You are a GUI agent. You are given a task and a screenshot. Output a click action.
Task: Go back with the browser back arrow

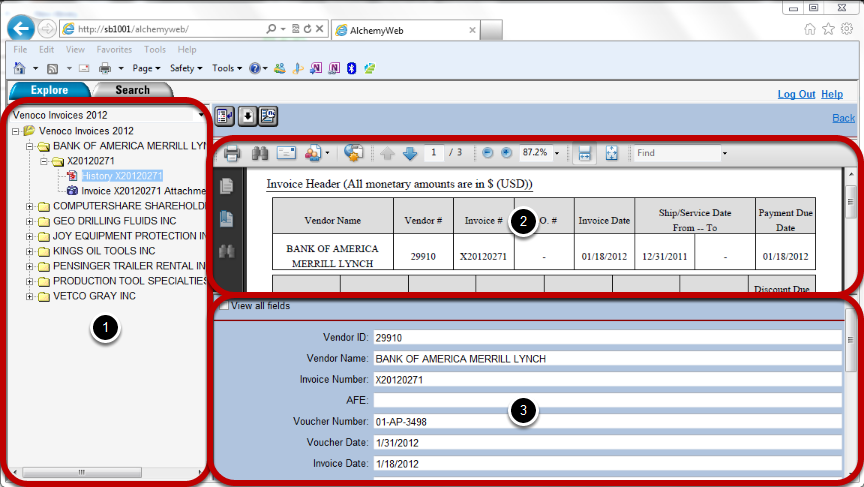(21, 29)
